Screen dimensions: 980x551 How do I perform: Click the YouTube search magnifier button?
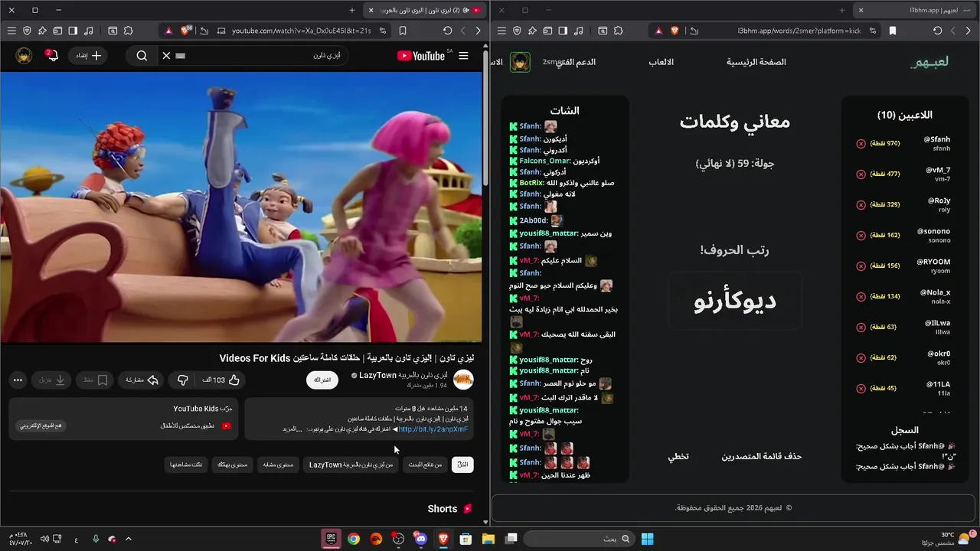[x=142, y=56]
